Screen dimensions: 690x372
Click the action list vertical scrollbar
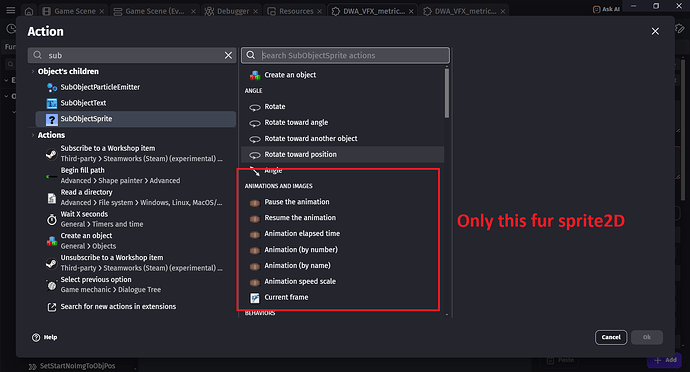(447, 93)
